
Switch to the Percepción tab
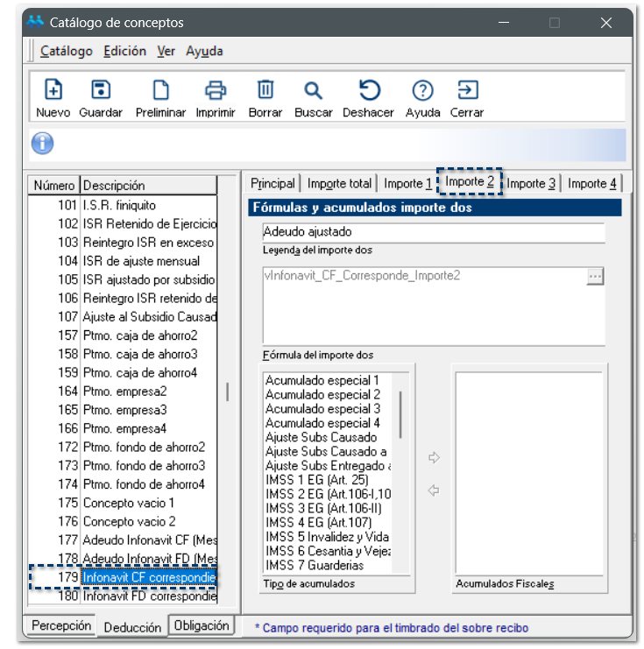pyautogui.click(x=61, y=626)
